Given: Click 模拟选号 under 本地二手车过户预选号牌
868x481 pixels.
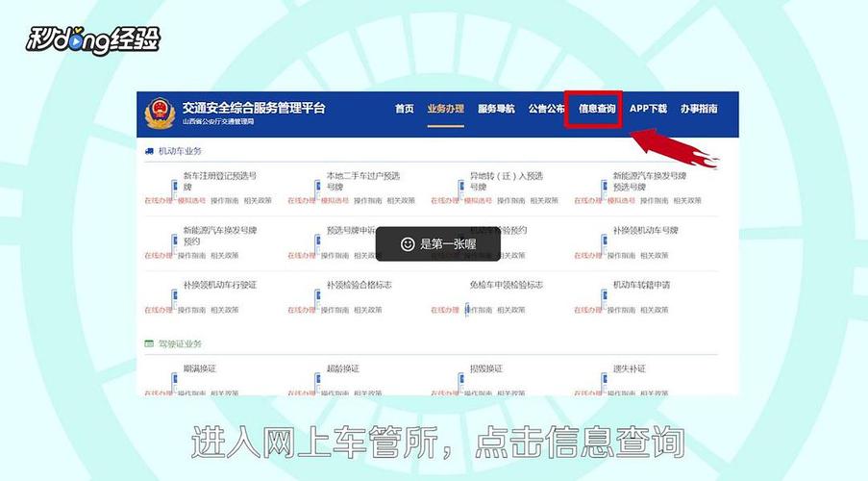Looking at the screenshot, I should [335, 201].
